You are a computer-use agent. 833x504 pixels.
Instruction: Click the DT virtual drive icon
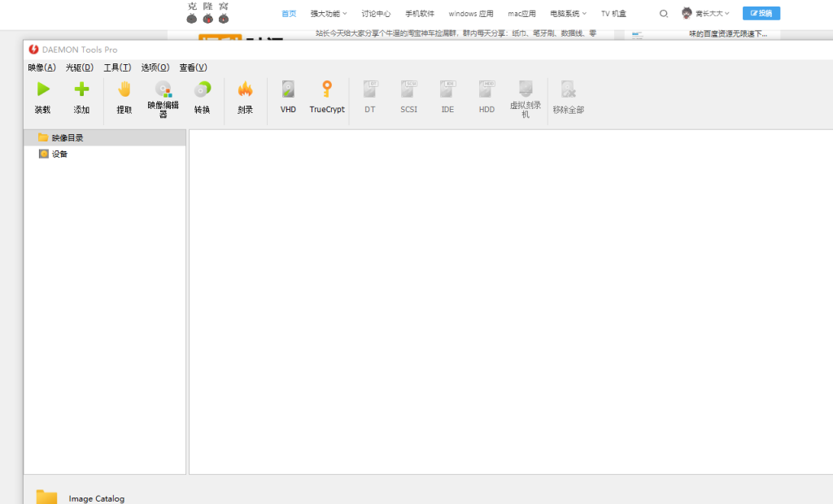(370, 89)
